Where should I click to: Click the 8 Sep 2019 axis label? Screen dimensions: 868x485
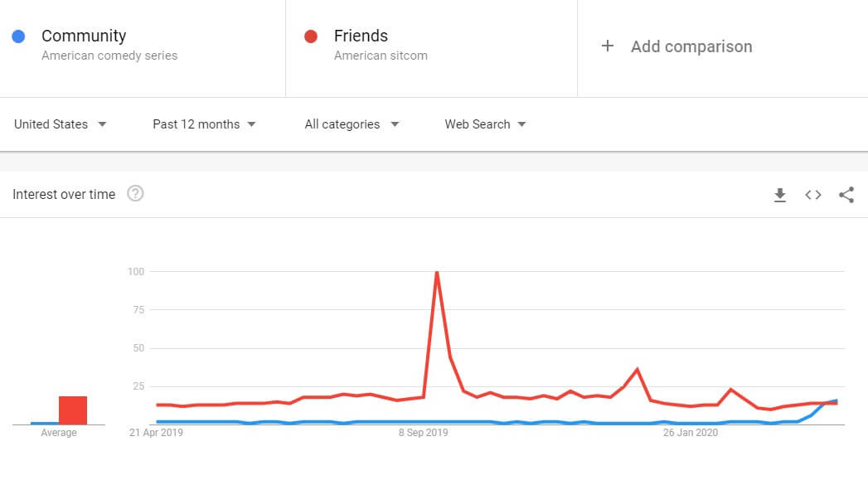click(x=423, y=432)
